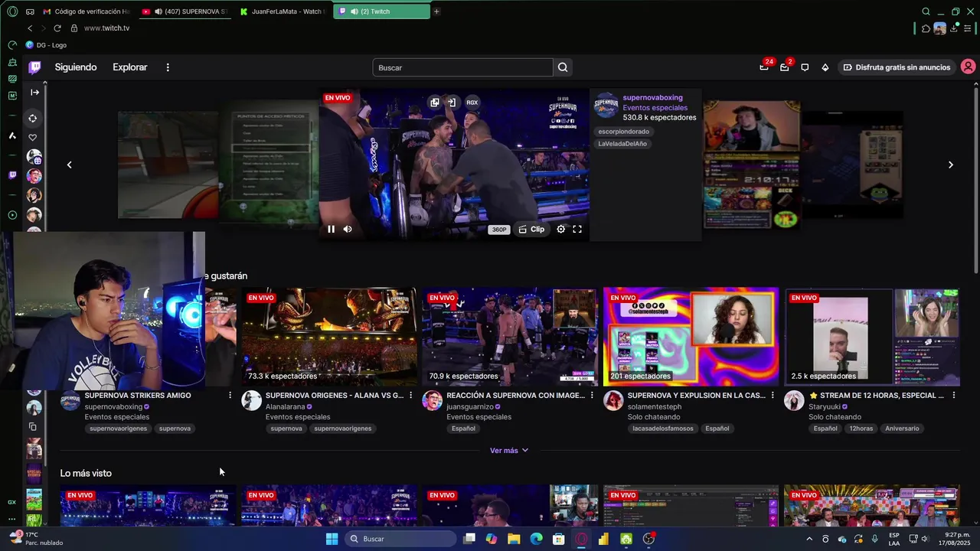Click the pop-out player overlay icon

click(x=435, y=102)
